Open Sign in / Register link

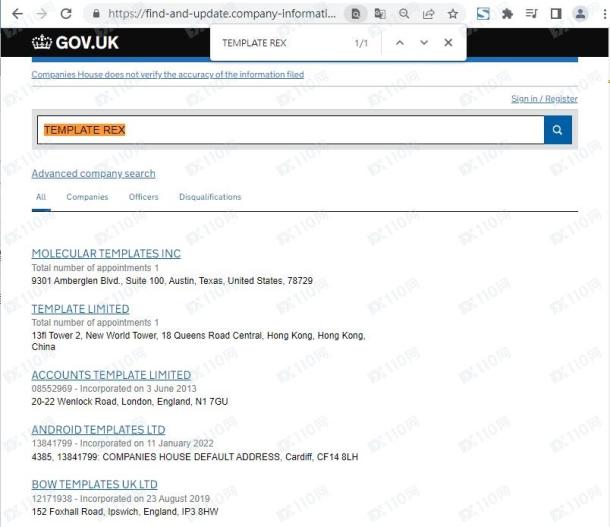[x=544, y=99]
